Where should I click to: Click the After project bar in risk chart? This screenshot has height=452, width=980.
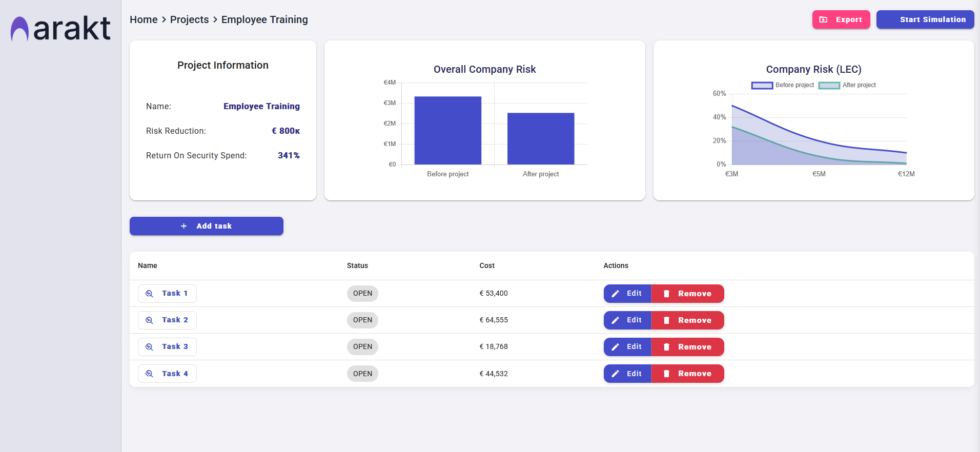541,139
